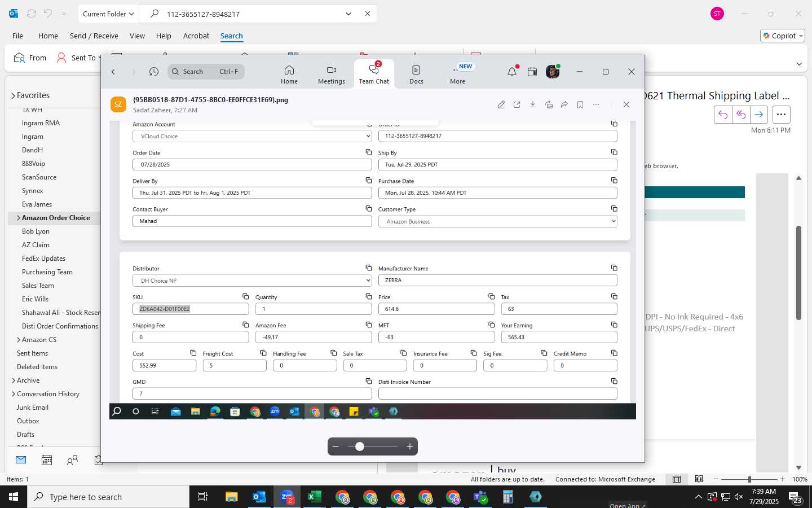Open Deleted Items folder
This screenshot has height=508, width=812.
(37, 367)
